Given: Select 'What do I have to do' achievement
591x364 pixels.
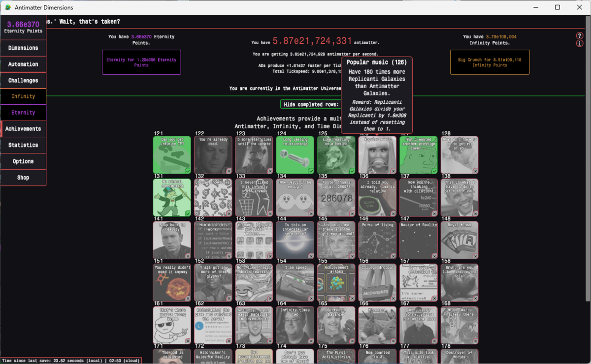Looking at the screenshot, I should [460, 155].
